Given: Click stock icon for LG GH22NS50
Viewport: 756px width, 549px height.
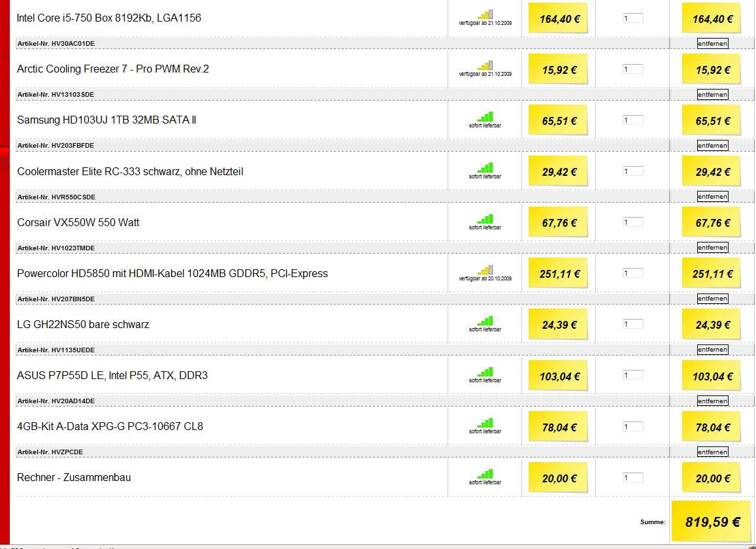Looking at the screenshot, I should click(x=485, y=321).
